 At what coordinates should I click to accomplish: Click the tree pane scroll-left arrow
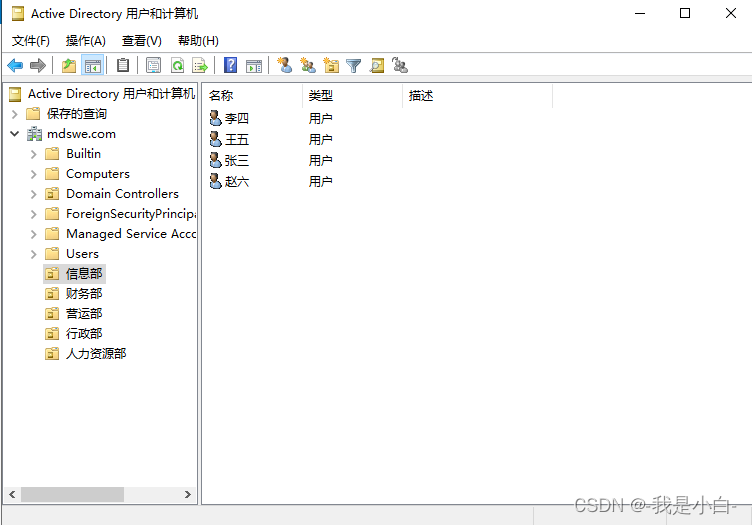click(x=12, y=494)
